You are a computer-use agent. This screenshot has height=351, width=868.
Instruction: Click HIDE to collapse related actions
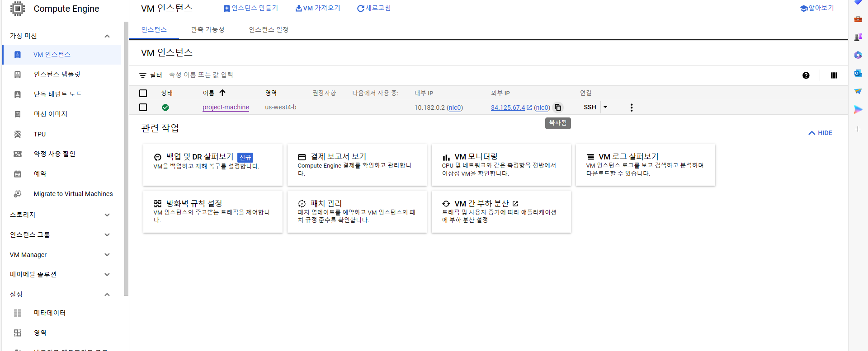(820, 133)
